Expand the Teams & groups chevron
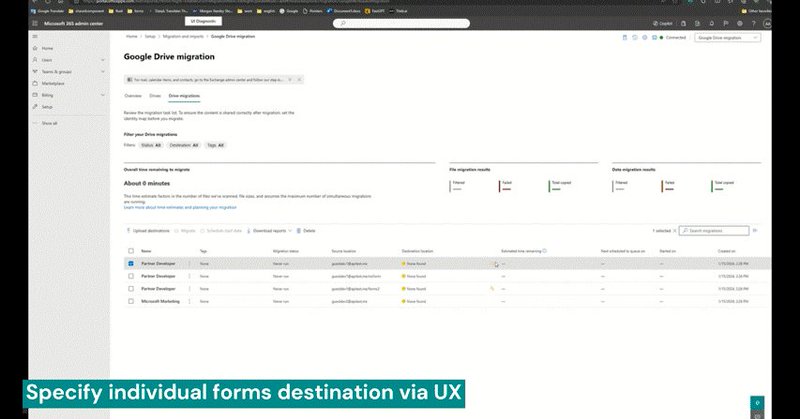800x419 pixels. pyautogui.click(x=103, y=71)
